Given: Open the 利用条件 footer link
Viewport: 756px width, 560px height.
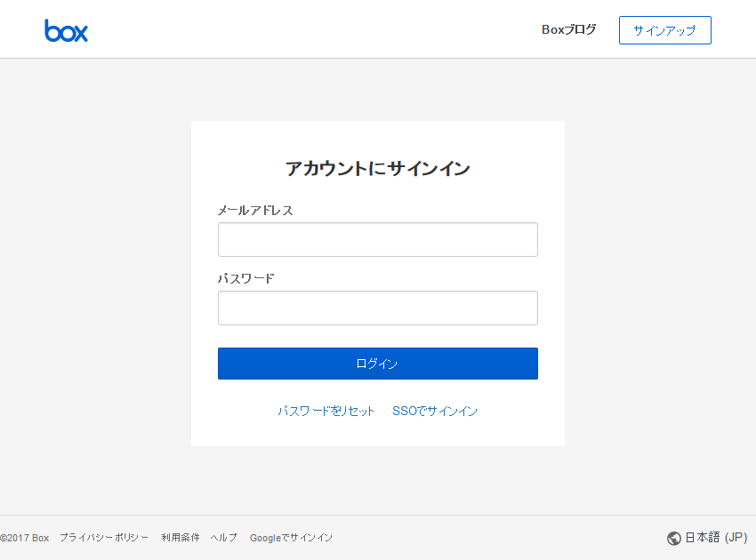Looking at the screenshot, I should 181,538.
